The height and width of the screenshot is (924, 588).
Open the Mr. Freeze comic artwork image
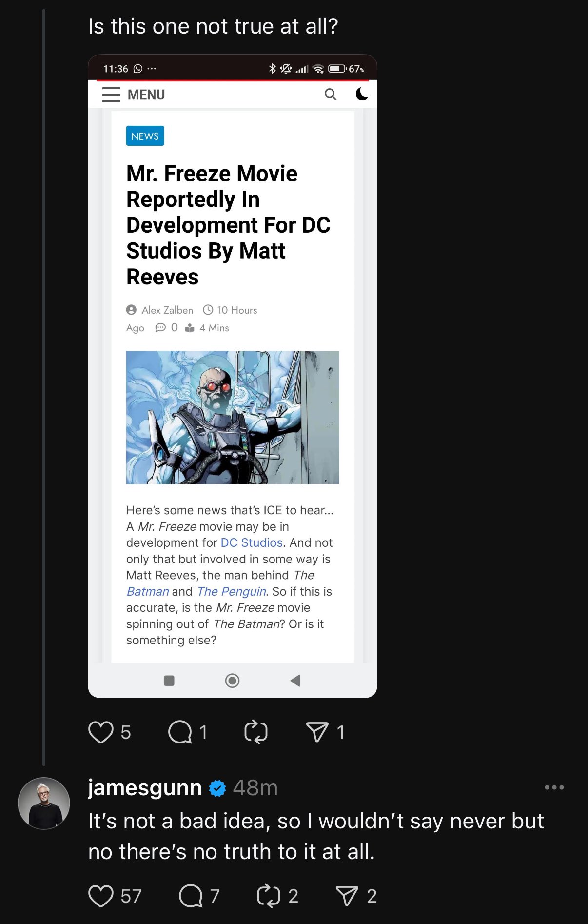pos(233,418)
